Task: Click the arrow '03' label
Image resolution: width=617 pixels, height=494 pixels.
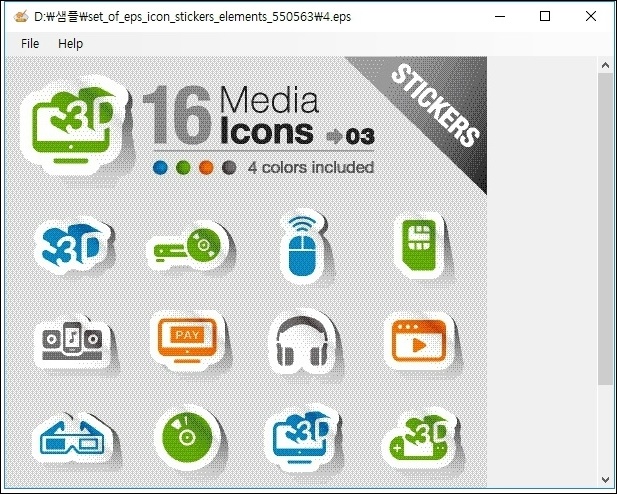Action: coord(350,137)
